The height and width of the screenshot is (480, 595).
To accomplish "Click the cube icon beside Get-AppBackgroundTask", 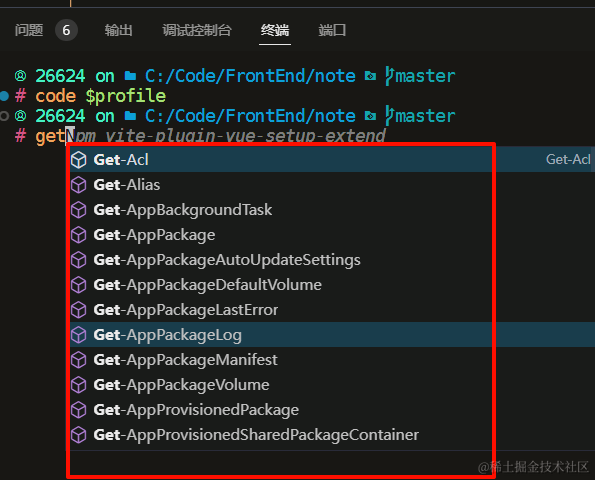I will click(x=79, y=210).
